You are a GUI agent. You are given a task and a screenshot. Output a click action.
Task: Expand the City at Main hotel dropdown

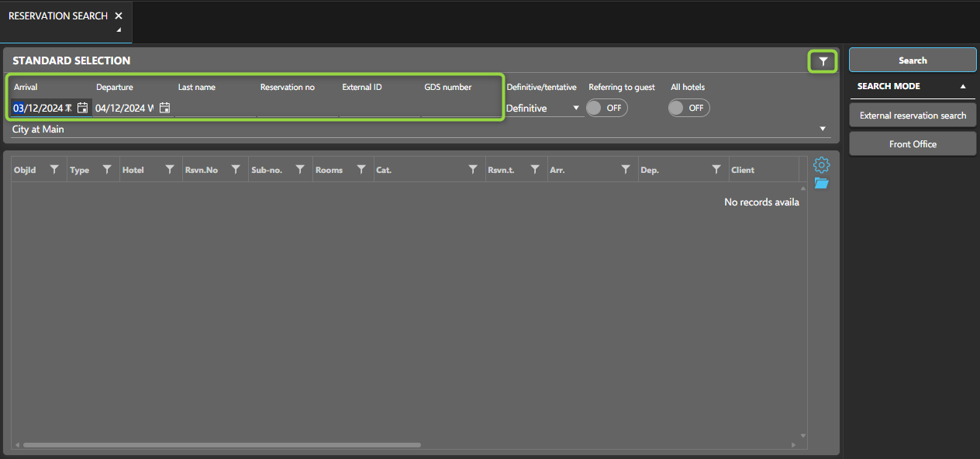pos(822,129)
